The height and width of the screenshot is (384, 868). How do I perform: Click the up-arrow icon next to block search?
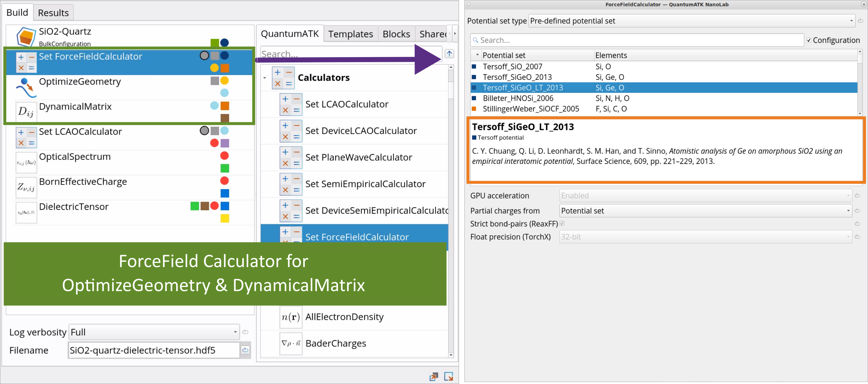pyautogui.click(x=449, y=54)
